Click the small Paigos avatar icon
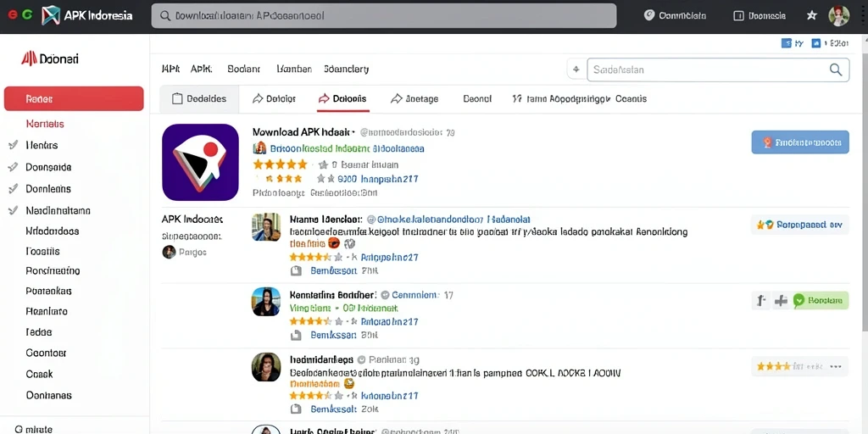The width and height of the screenshot is (868, 434). [169, 253]
